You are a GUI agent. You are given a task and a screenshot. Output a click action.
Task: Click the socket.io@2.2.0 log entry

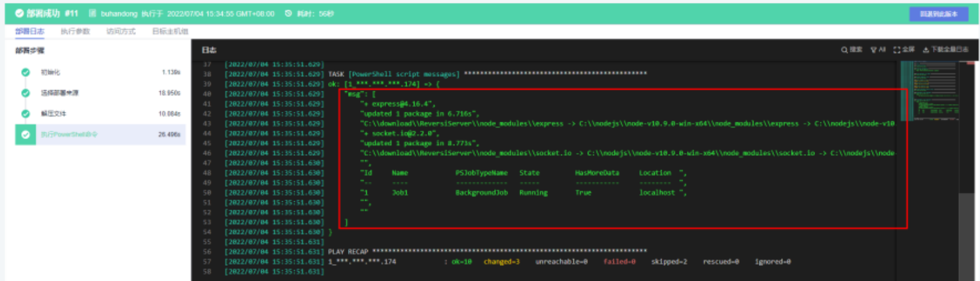click(x=400, y=134)
